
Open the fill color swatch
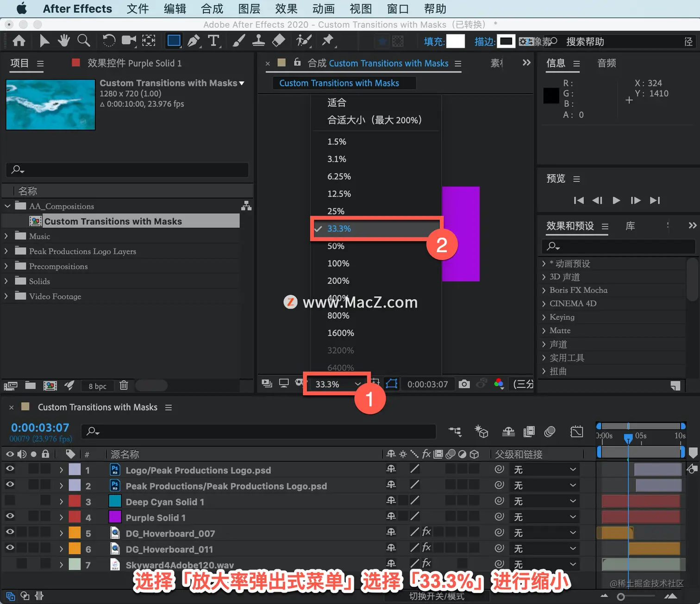455,41
